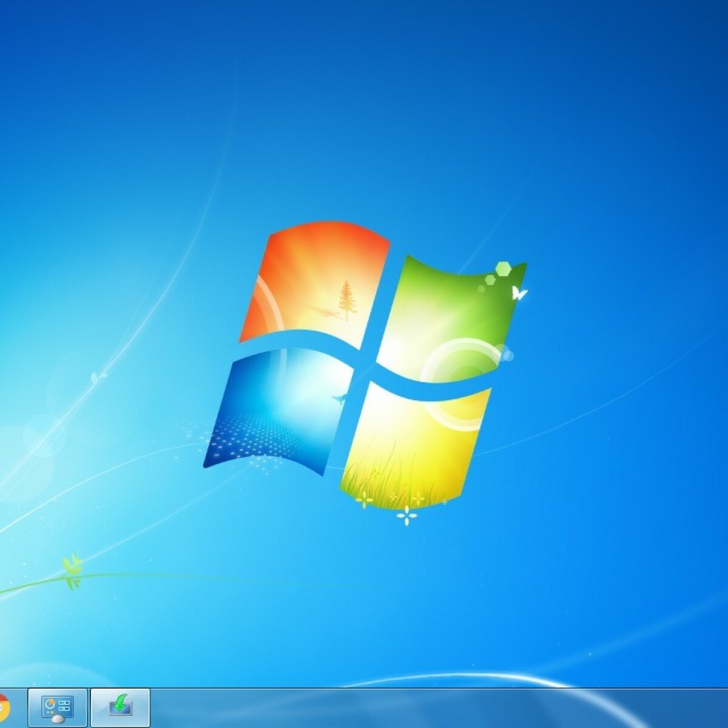Open the Control Panel taskbar button
This screenshot has height=728, width=728.
58,707
